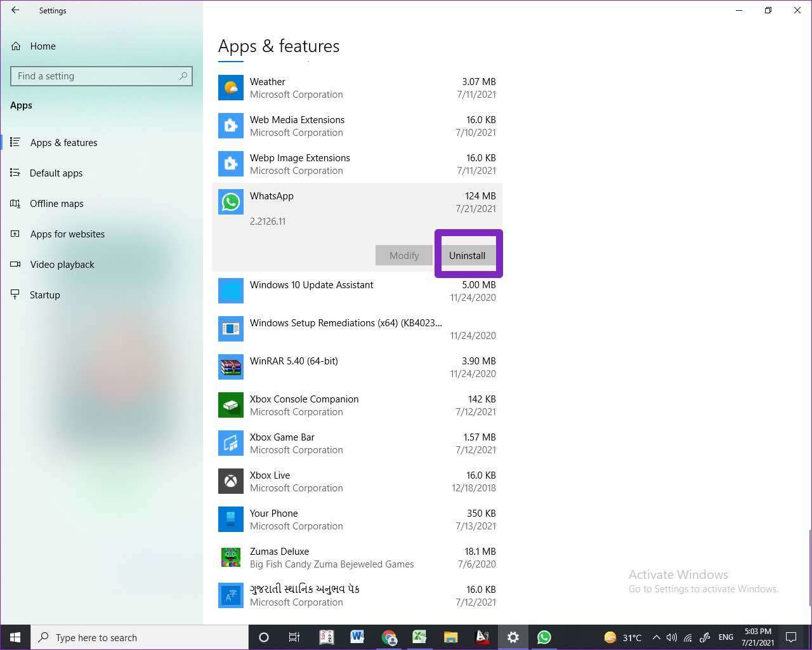Click WhatsApp version 2.2126.11 text
Viewport: 812px width, 650px height.
pyautogui.click(x=268, y=221)
